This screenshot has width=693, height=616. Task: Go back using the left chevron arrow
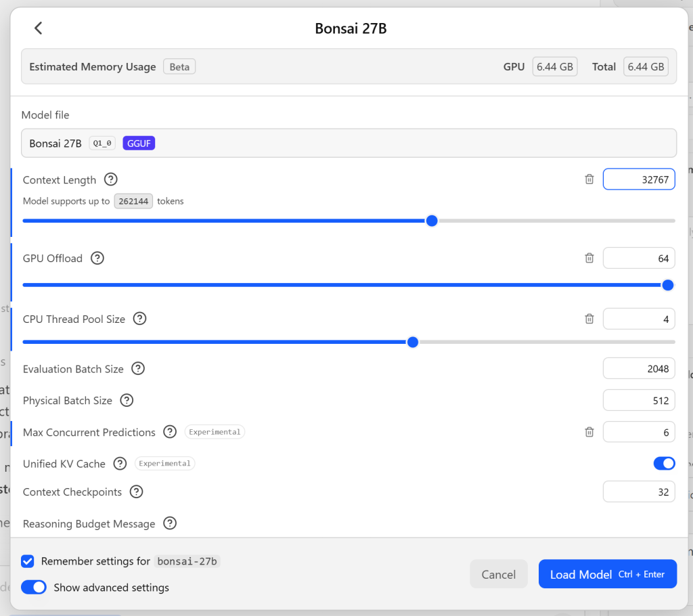pos(39,28)
